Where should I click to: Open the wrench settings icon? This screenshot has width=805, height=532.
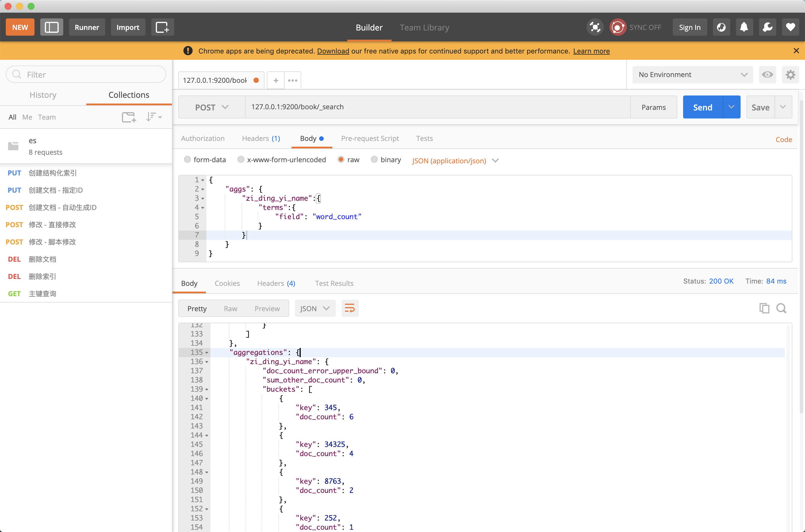[767, 27]
